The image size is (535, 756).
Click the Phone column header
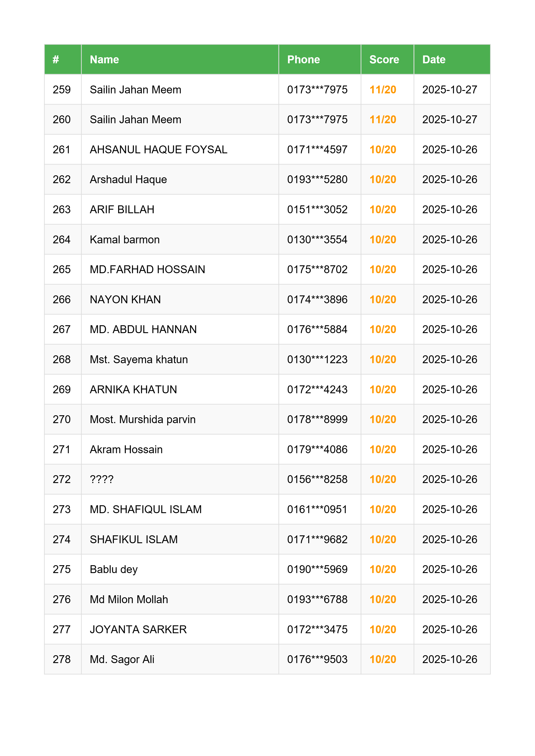pos(303,60)
